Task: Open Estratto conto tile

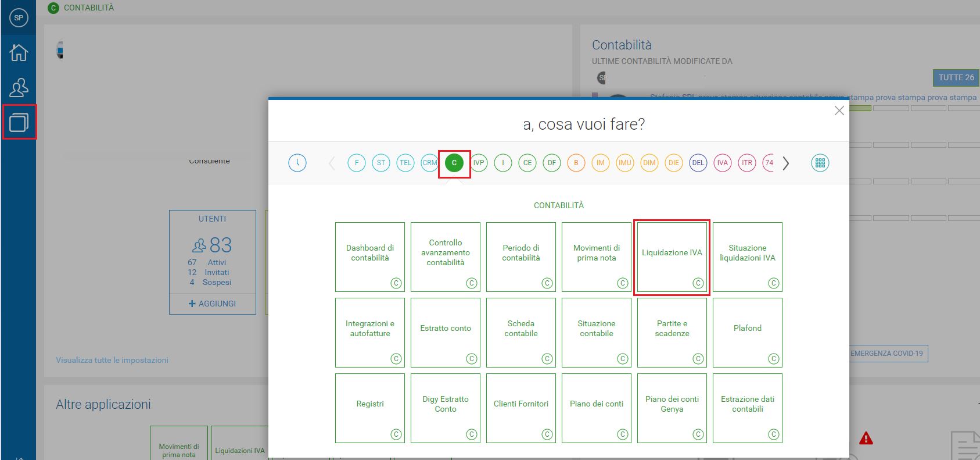Action: click(x=446, y=333)
